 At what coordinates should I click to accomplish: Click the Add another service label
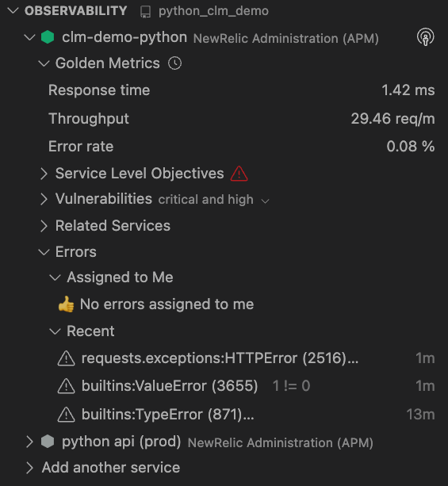[111, 468]
